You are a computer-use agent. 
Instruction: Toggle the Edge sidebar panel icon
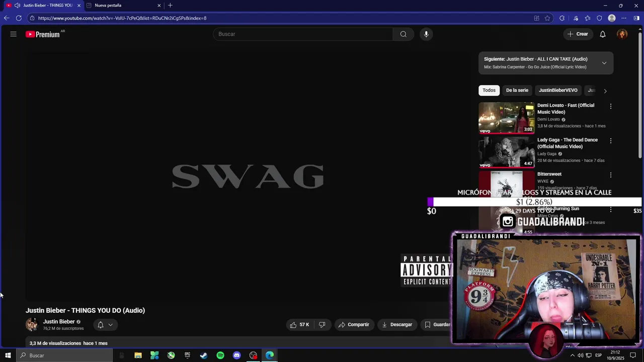tap(636, 18)
